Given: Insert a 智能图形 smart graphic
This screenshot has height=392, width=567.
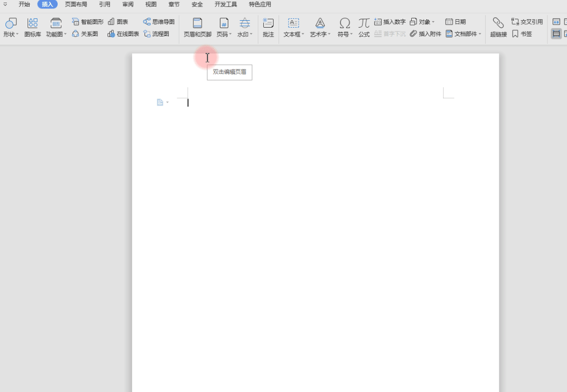Looking at the screenshot, I should coord(88,22).
